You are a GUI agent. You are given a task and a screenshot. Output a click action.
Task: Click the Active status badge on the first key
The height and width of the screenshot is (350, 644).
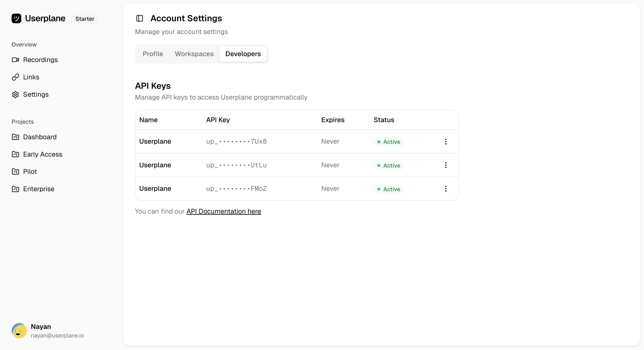[x=389, y=142]
